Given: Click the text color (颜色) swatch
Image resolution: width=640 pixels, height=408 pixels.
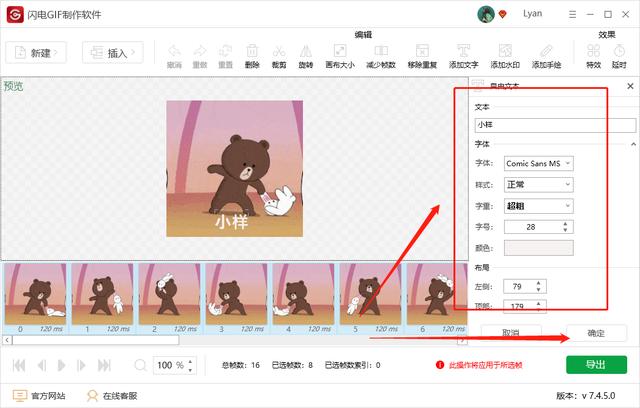Looking at the screenshot, I should click(538, 248).
